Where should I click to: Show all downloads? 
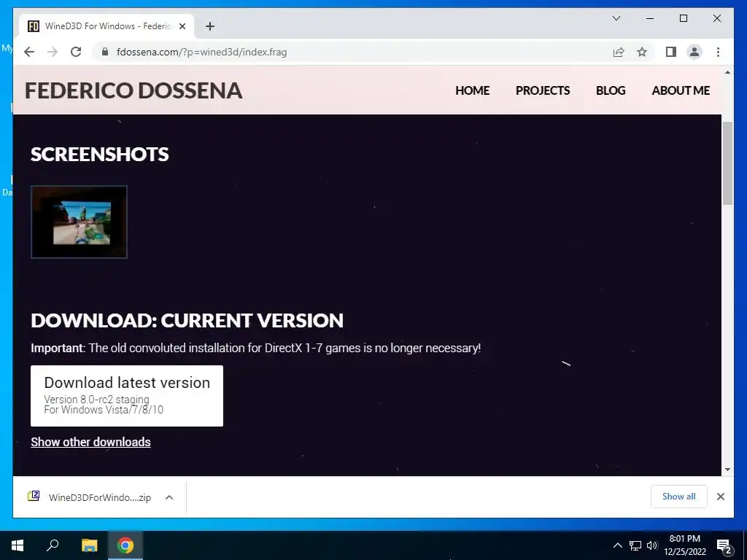pyautogui.click(x=679, y=496)
